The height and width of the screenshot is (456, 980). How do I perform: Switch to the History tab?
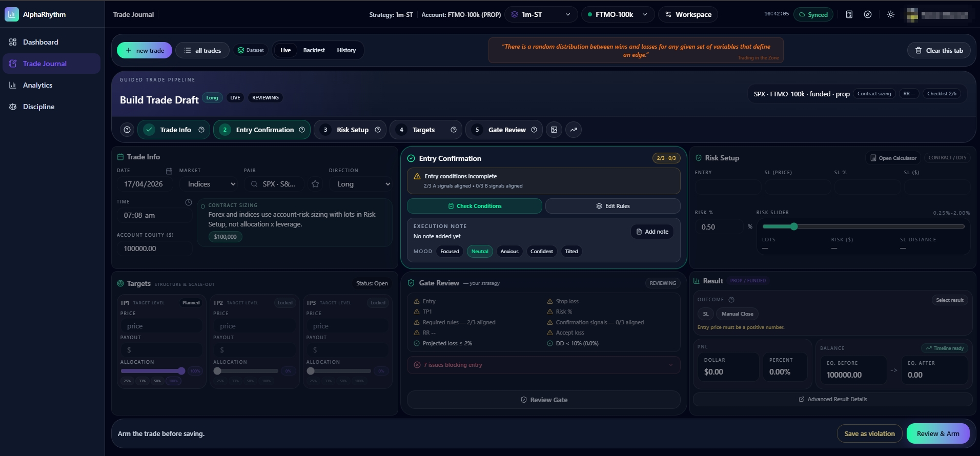click(x=346, y=50)
